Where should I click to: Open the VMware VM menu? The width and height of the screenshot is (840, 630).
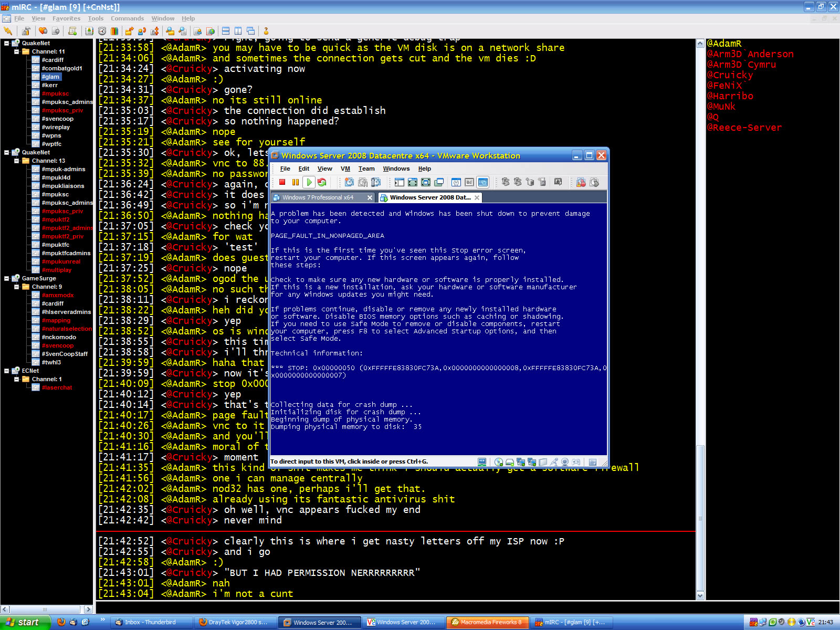point(345,169)
